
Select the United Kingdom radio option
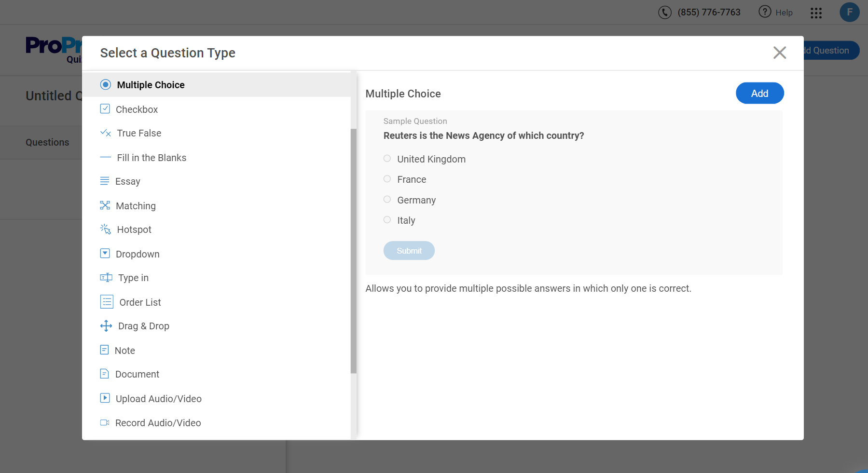click(387, 159)
